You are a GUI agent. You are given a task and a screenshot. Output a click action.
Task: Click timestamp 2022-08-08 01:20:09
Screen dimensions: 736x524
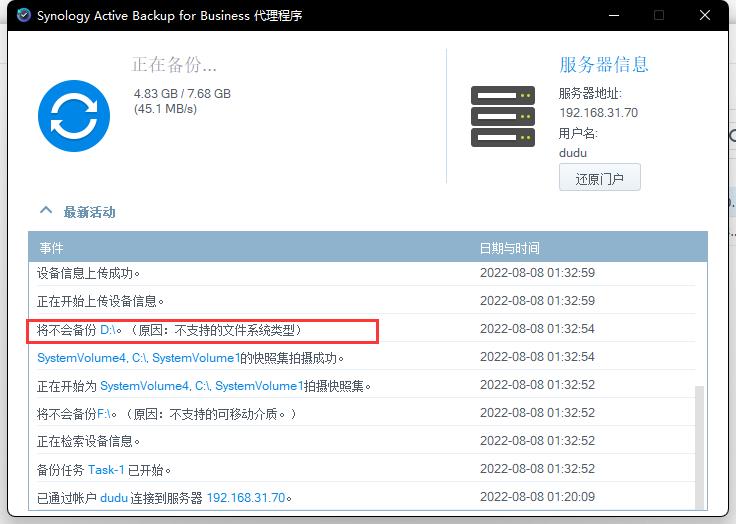coord(537,497)
